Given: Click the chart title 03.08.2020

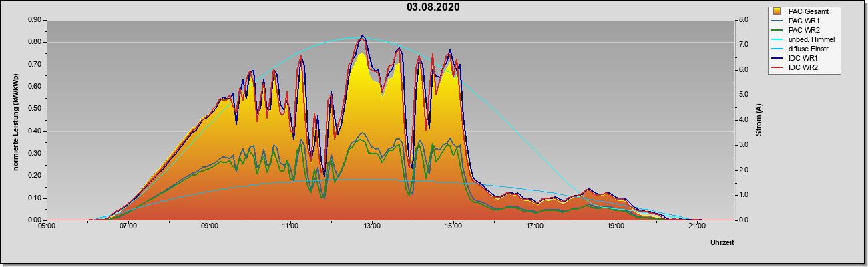Looking at the screenshot, I should coord(433,7).
